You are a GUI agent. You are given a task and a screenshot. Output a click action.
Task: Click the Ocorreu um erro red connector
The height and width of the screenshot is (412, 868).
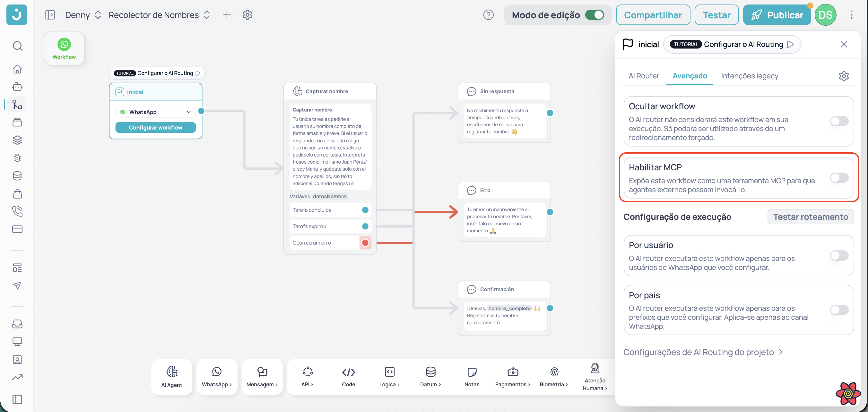pyautogui.click(x=365, y=243)
